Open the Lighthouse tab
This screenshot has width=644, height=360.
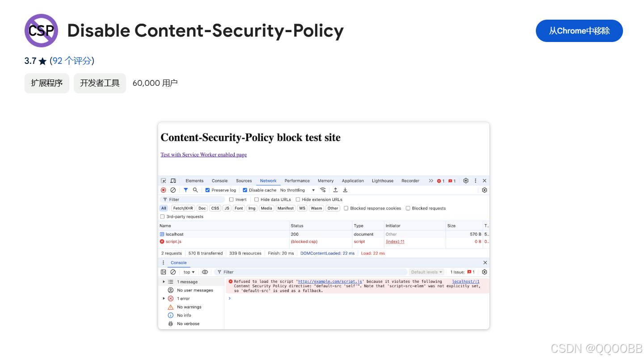tap(383, 181)
